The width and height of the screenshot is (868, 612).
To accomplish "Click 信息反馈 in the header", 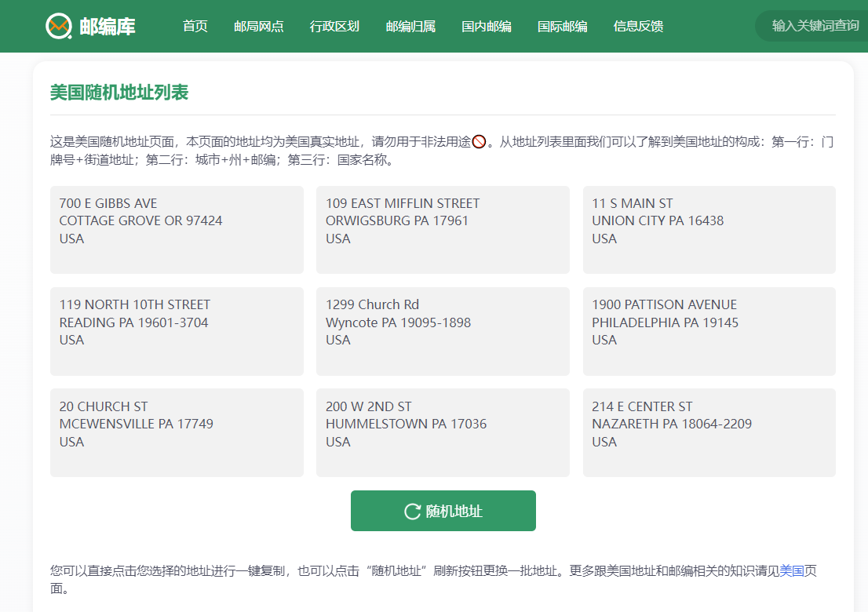I will point(638,26).
